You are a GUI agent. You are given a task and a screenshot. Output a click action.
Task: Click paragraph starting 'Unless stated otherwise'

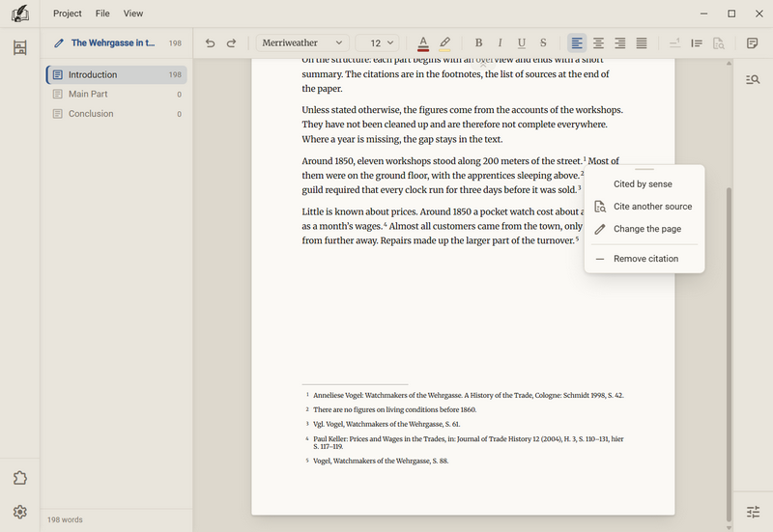point(463,125)
